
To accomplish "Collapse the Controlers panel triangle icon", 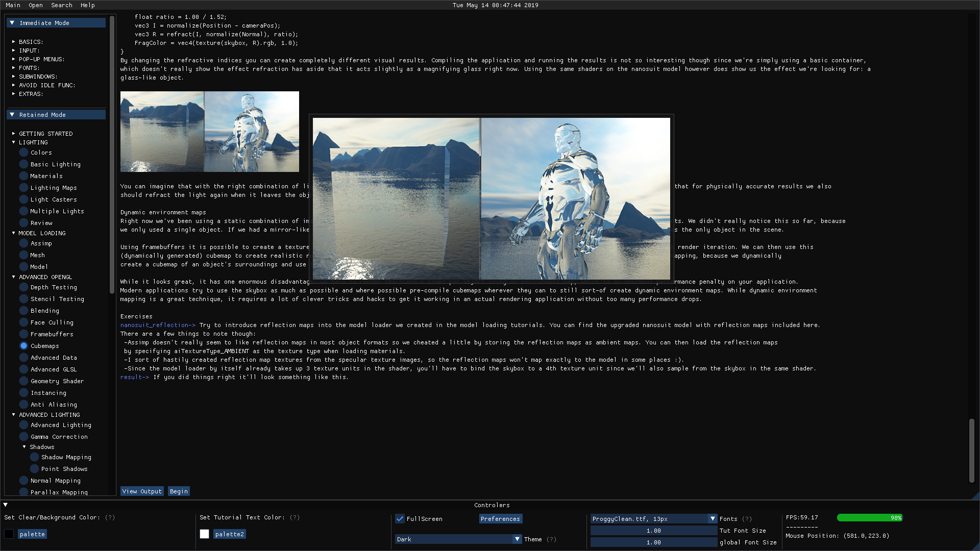I will (6, 505).
